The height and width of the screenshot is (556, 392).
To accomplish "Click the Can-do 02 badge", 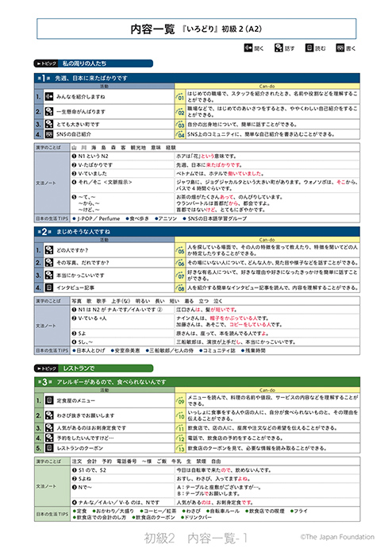I will pyautogui.click(x=180, y=112).
